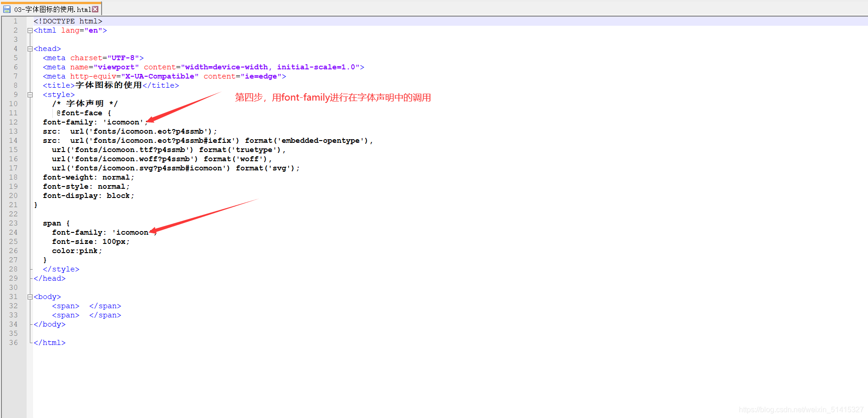Click line number 11 in the margin
The image size is (868, 418).
click(x=13, y=113)
